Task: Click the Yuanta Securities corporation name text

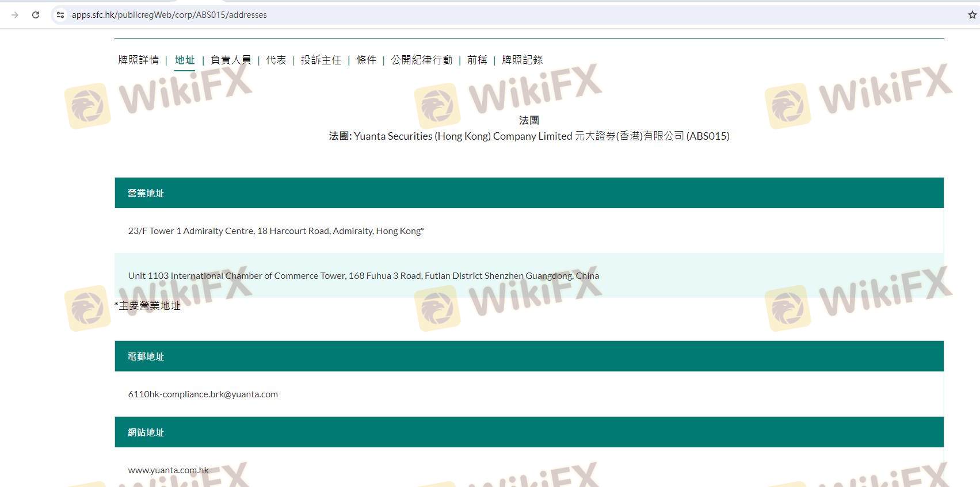Action: point(529,136)
